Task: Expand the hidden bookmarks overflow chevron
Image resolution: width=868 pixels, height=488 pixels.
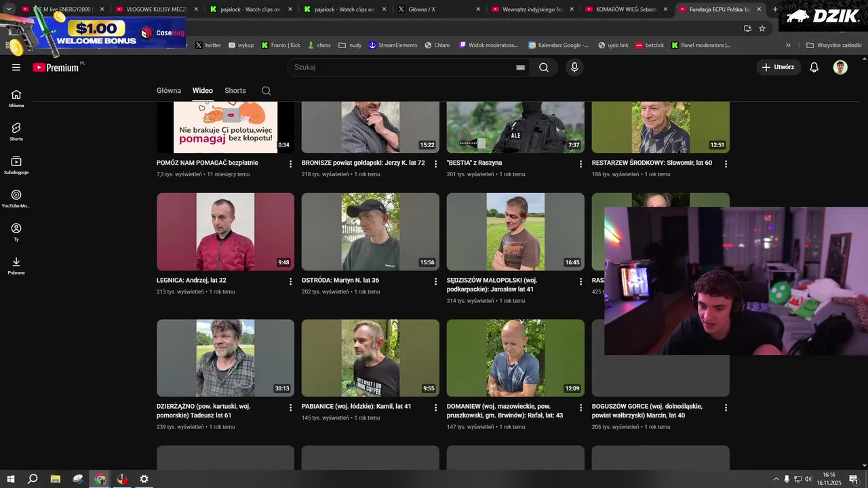Action: pyautogui.click(x=788, y=45)
